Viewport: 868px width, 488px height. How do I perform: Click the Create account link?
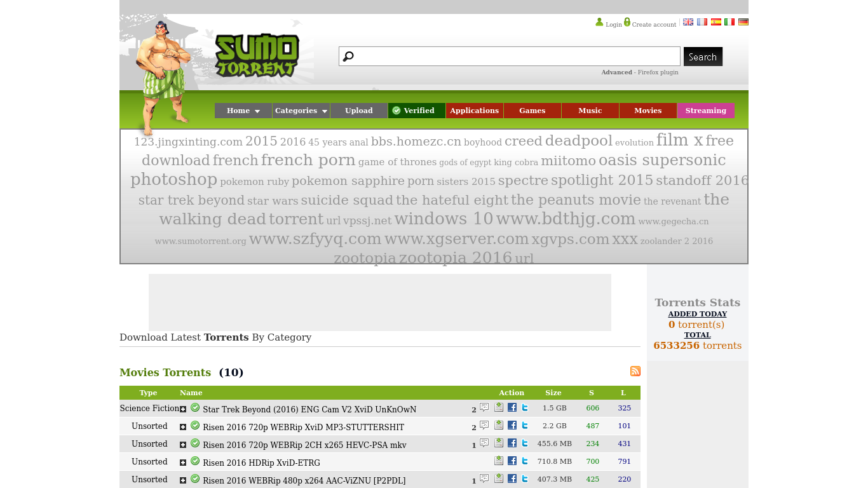click(654, 24)
